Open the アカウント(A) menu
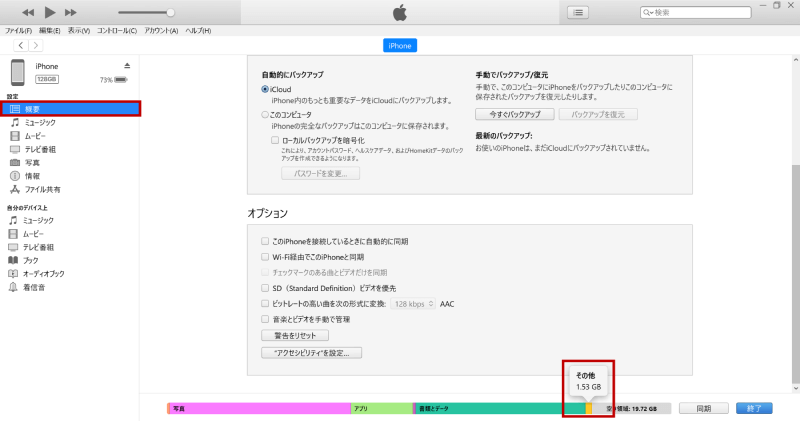 tap(161, 31)
